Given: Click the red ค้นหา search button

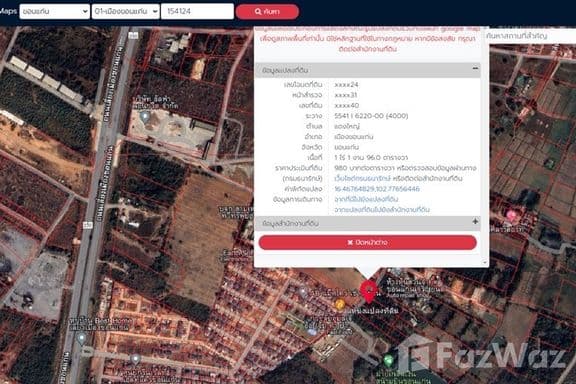Looking at the screenshot, I should pos(267,12).
